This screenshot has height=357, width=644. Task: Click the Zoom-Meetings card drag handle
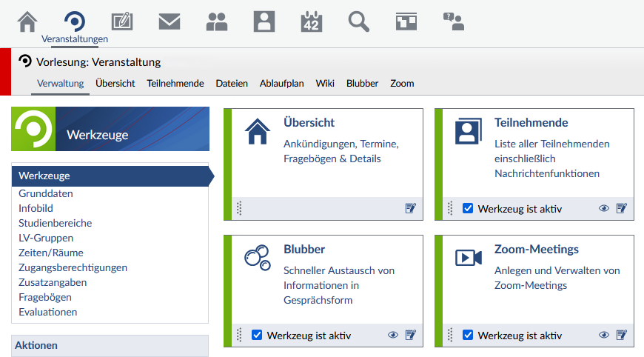coord(449,336)
